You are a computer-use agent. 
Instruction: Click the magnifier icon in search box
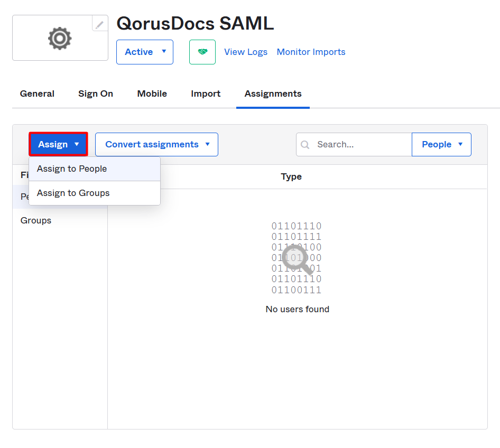click(305, 145)
